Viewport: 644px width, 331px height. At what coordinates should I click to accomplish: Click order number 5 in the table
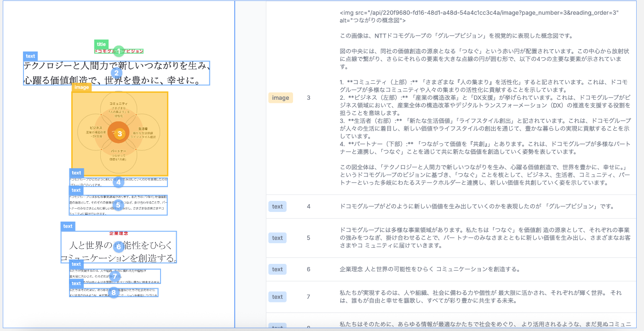point(309,238)
